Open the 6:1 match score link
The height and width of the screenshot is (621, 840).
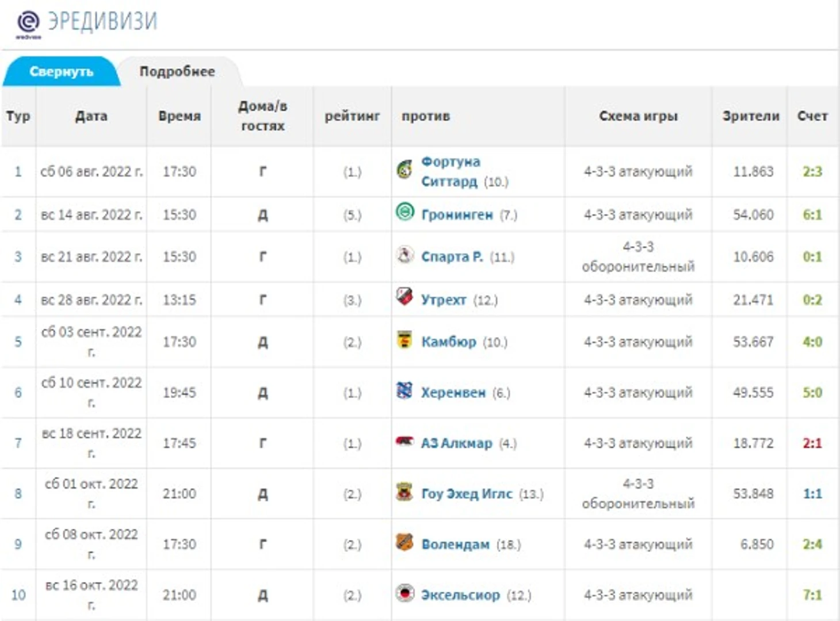tap(812, 214)
